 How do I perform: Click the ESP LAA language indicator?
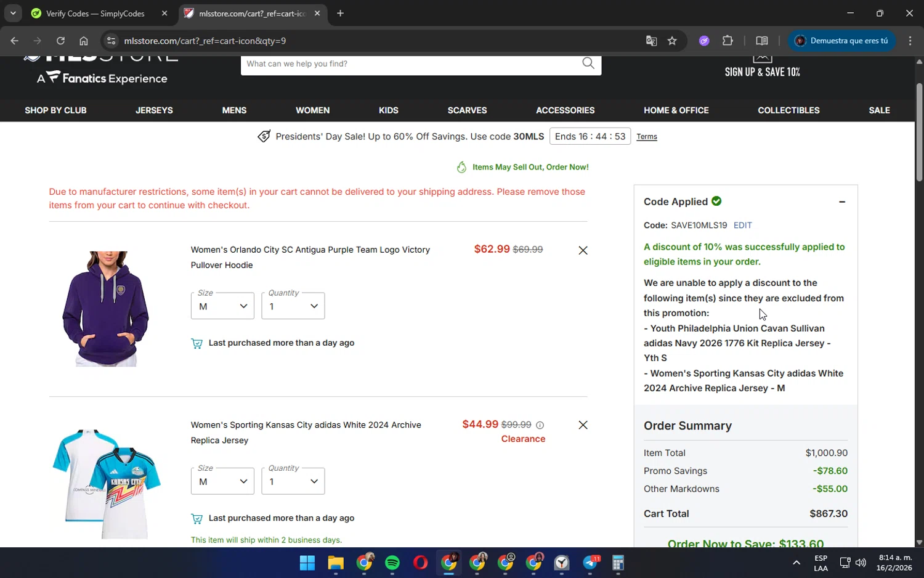[x=821, y=563]
